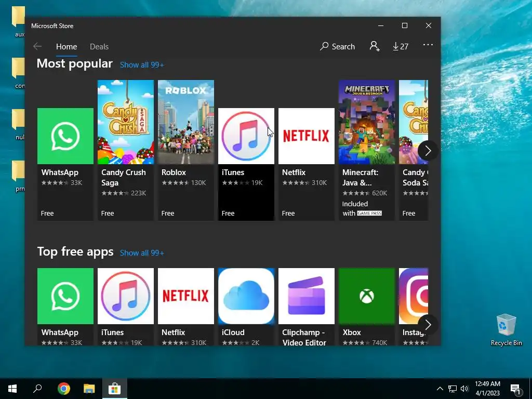Open Candy Crush Soda Saga tile
The height and width of the screenshot is (399, 532).
pos(414,150)
